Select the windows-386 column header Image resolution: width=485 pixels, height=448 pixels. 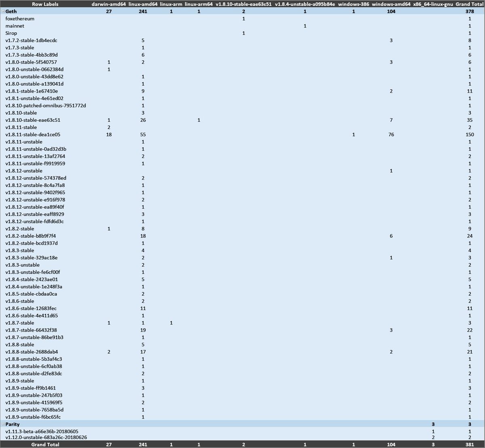354,4
